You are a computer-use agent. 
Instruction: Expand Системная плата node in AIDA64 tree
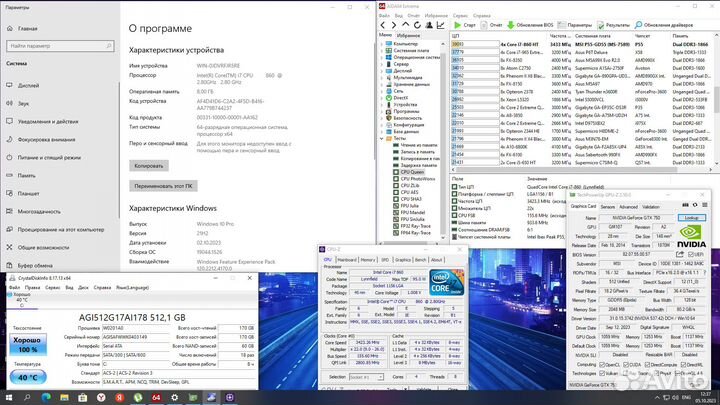(382, 51)
